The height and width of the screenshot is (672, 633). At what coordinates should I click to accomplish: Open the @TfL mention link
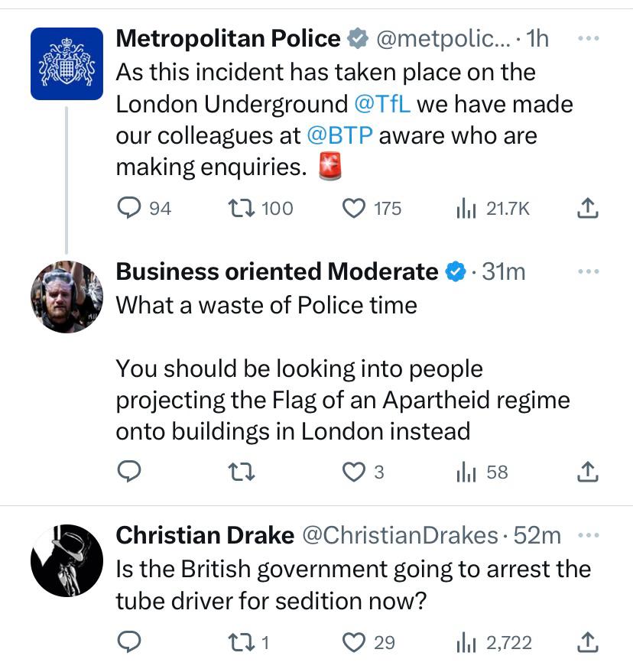381,103
